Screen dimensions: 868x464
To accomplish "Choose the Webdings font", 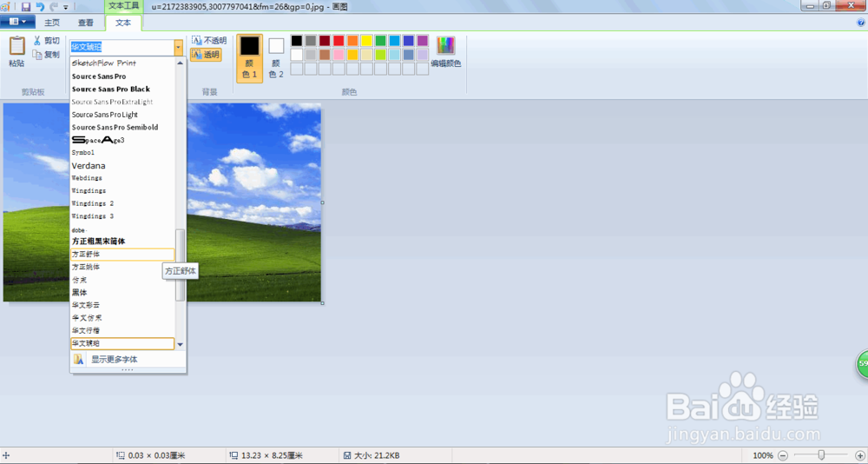I will [122, 178].
